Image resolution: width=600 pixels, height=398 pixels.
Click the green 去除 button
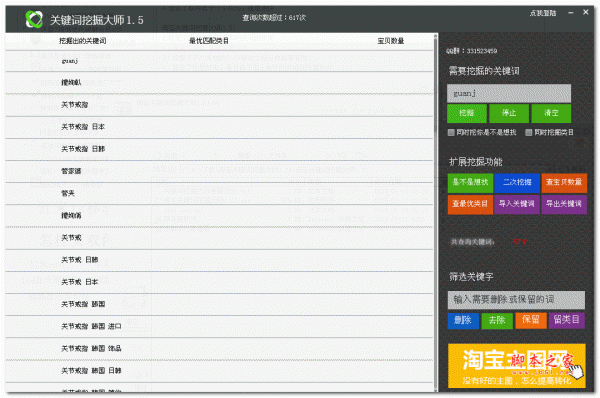[497, 320]
